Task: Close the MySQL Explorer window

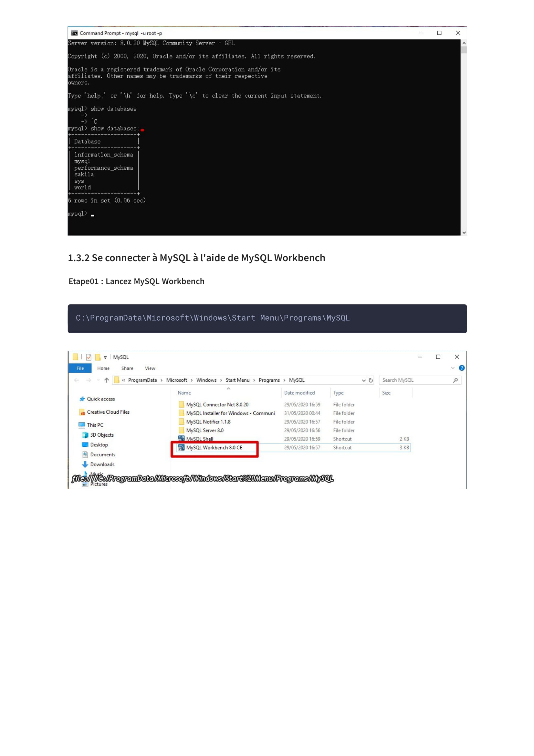Action: (x=457, y=357)
